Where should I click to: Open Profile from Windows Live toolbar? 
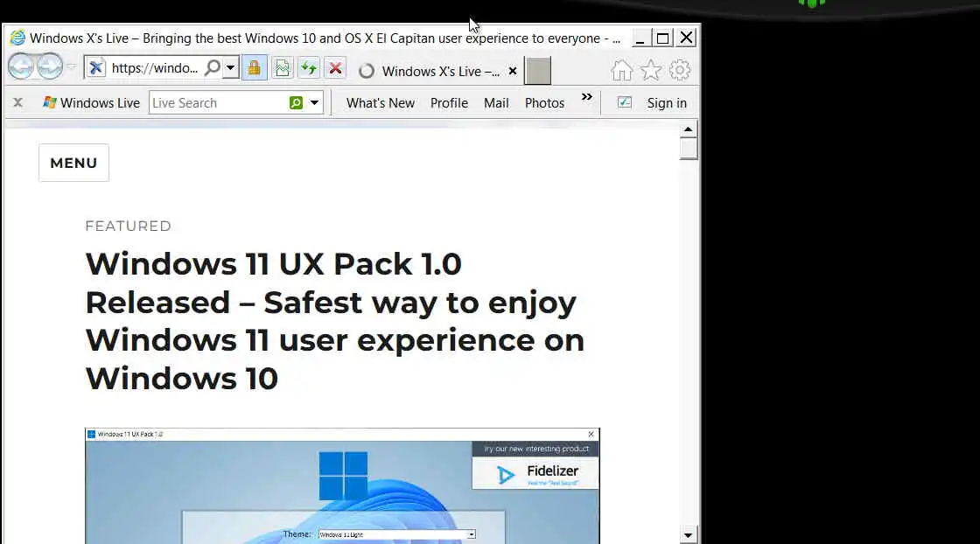[x=449, y=103]
